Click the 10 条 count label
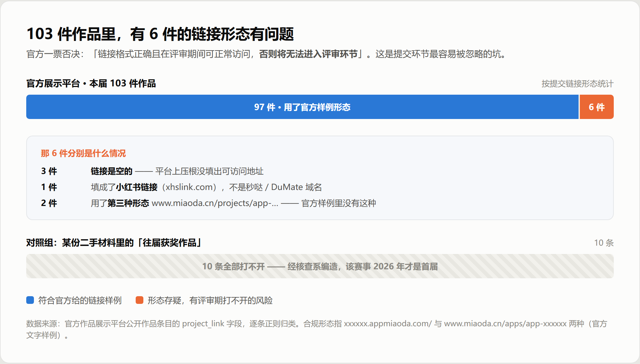The height and width of the screenshot is (364, 640). click(604, 243)
